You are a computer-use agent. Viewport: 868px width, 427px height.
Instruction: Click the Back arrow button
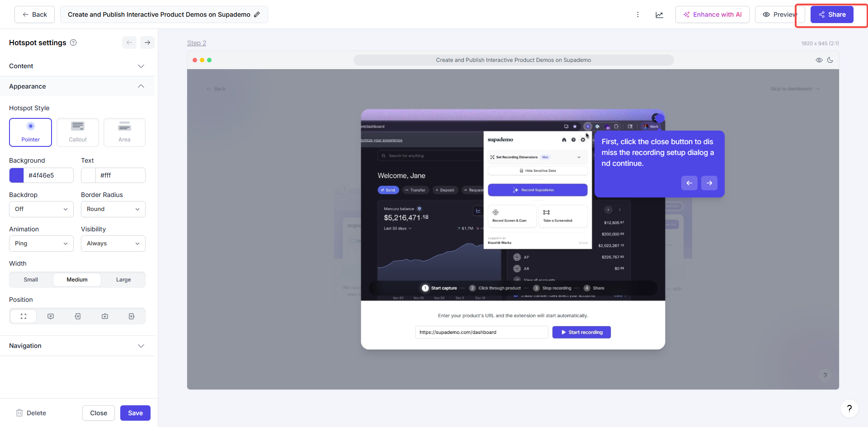(34, 14)
